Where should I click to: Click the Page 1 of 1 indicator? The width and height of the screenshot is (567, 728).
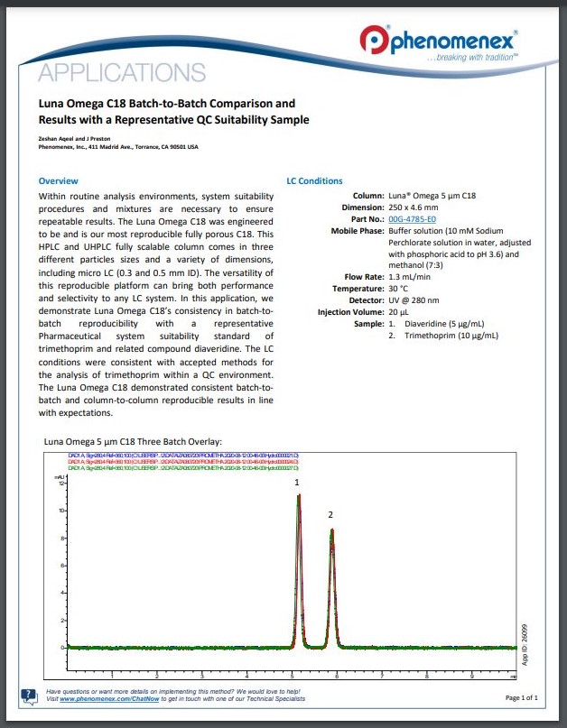click(x=522, y=698)
